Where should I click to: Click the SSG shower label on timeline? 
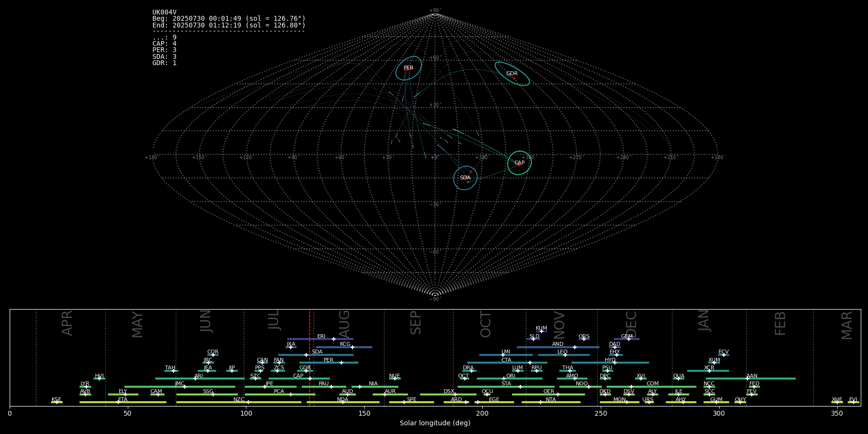[x=208, y=392]
